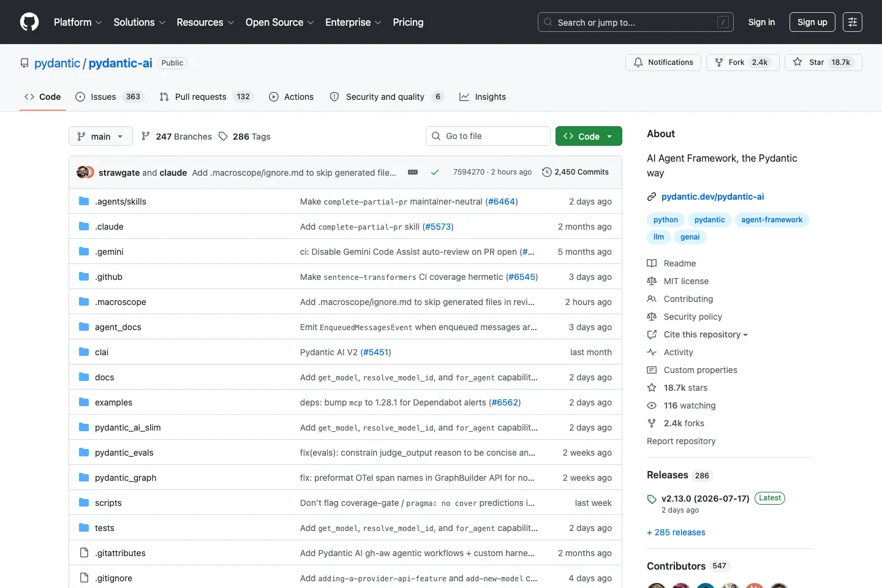This screenshot has width=882, height=588.
Task: Open the command palette icon in the header
Action: click(x=853, y=22)
